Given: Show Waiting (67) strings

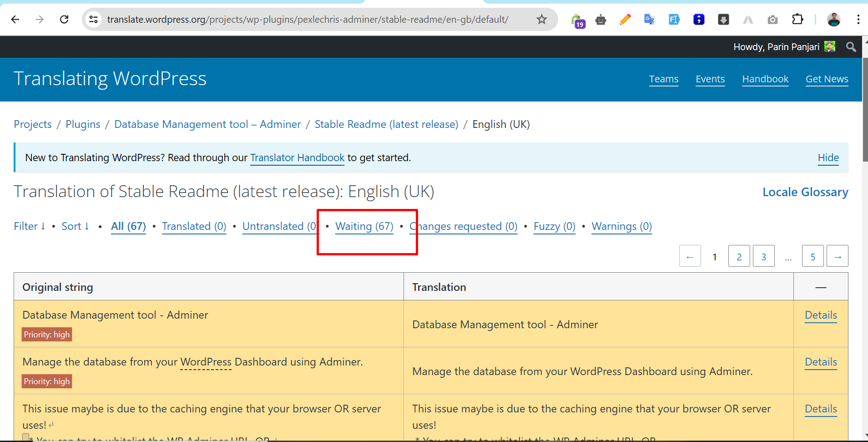Looking at the screenshot, I should pos(364,226).
